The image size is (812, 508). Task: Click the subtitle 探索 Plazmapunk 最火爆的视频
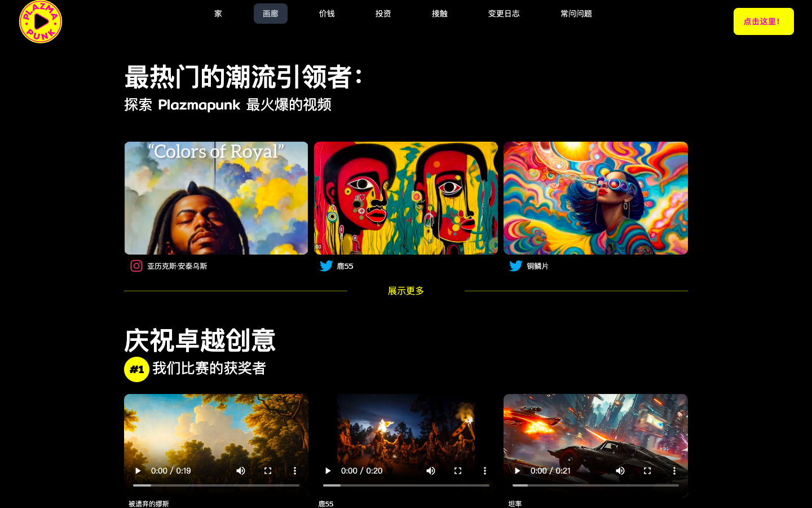[x=228, y=105]
